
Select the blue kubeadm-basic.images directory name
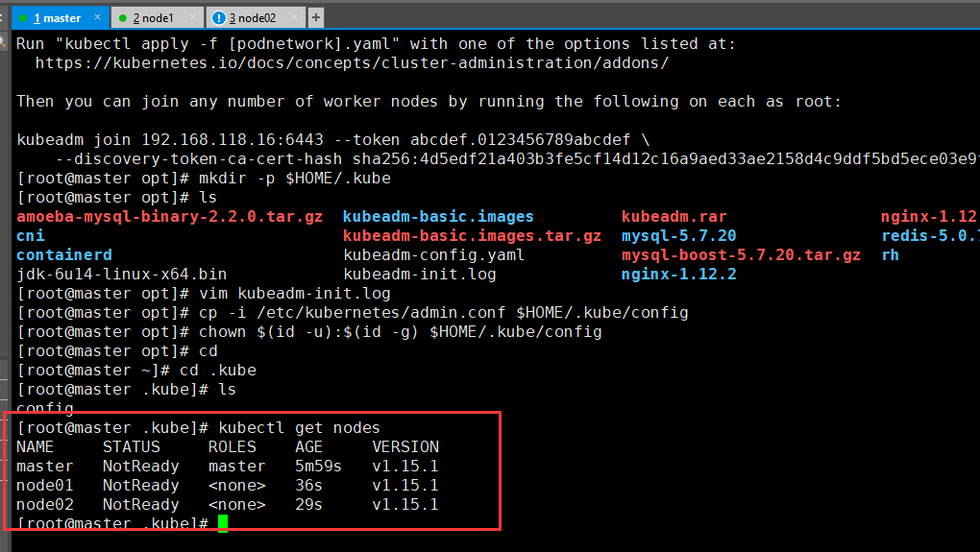click(438, 217)
